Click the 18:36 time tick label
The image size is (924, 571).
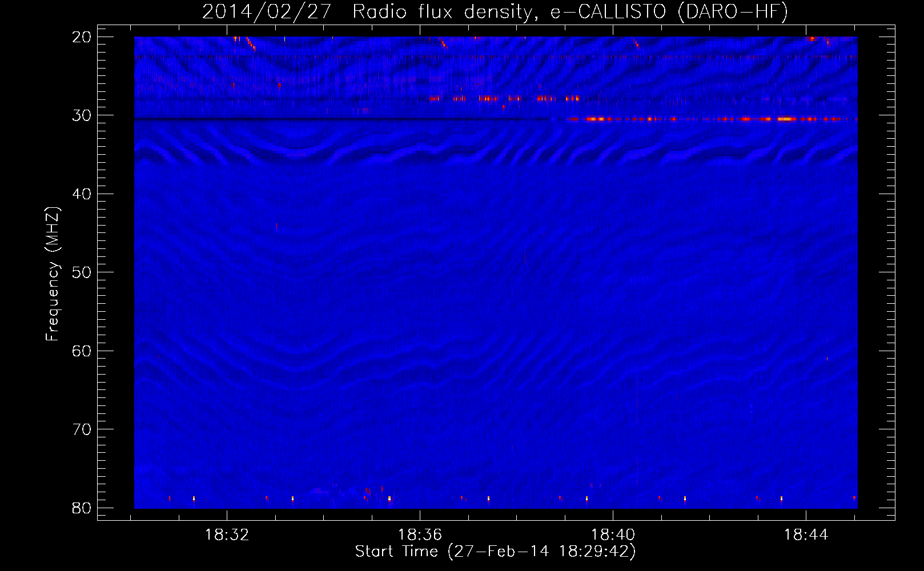pos(420,535)
